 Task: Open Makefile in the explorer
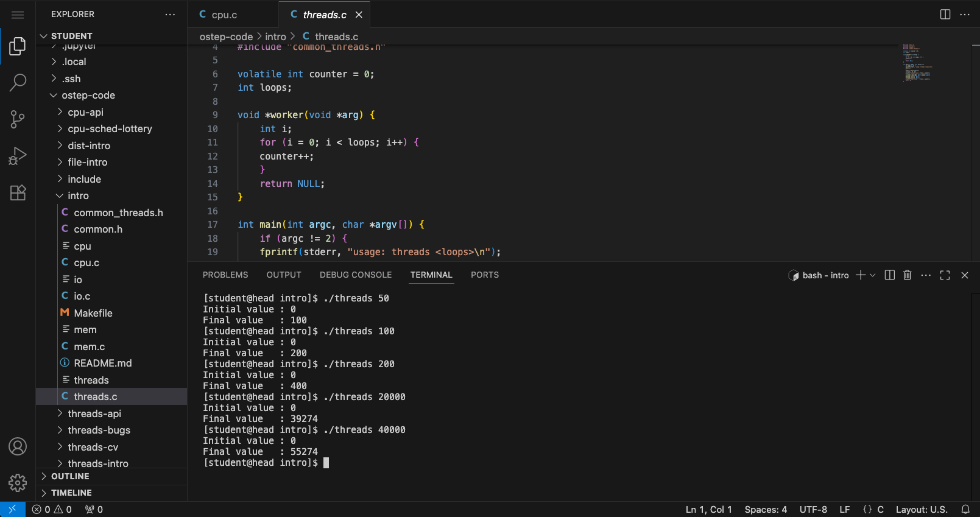93,313
